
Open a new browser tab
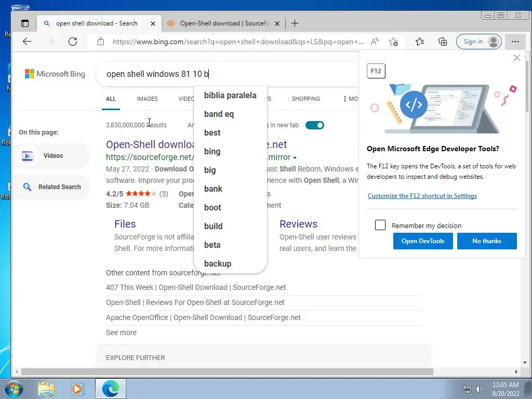[295, 23]
